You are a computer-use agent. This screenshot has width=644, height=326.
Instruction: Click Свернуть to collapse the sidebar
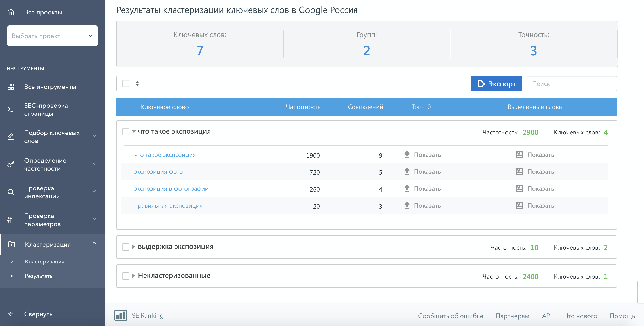[38, 314]
